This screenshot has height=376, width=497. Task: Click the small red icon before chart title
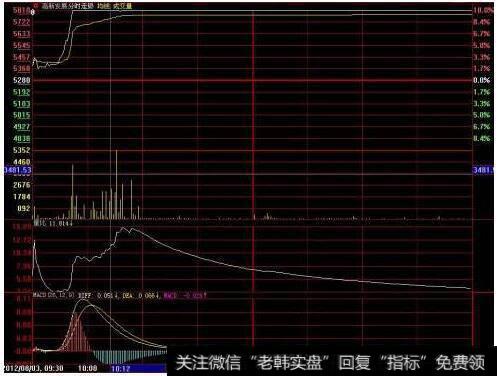click(37, 6)
